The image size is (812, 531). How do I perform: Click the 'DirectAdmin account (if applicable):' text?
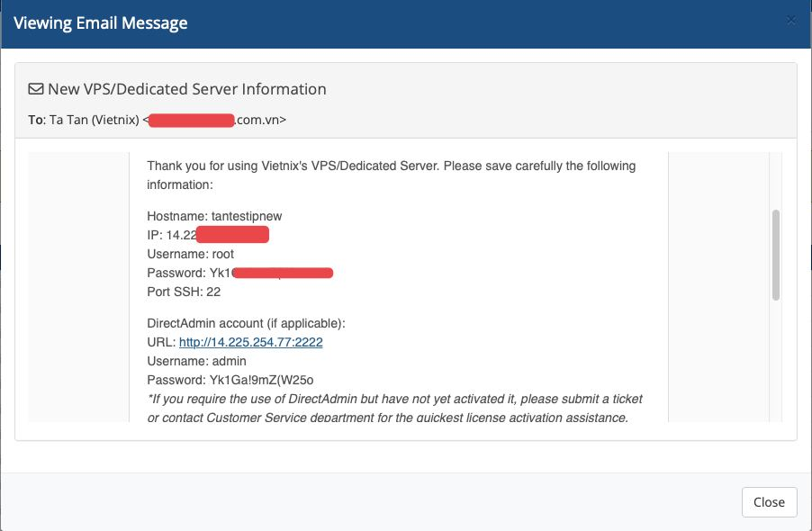pos(246,323)
